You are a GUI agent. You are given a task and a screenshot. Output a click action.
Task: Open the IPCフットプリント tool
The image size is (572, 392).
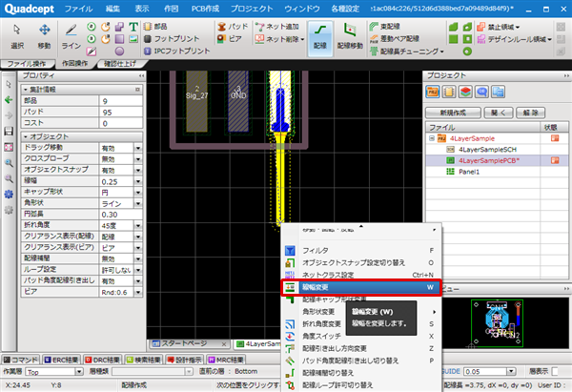(x=177, y=52)
